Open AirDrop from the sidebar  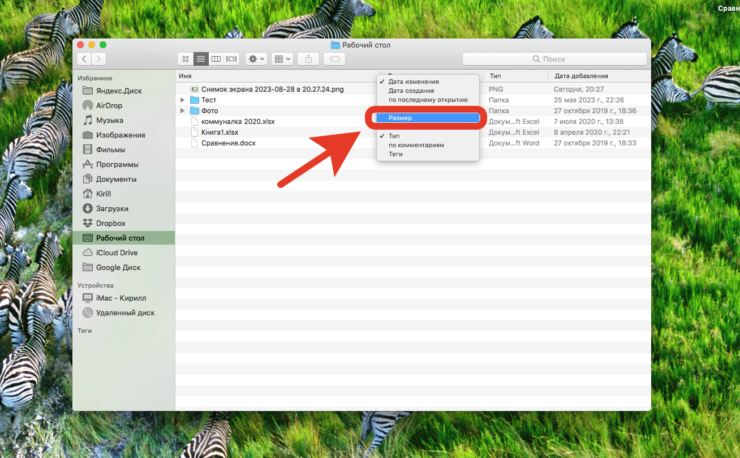110,105
